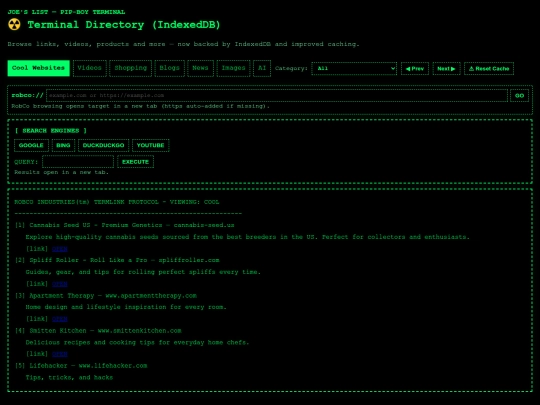Click 'Guides, gear, and tips for rolling' description
This screenshot has width=540, height=405.
[143, 272]
